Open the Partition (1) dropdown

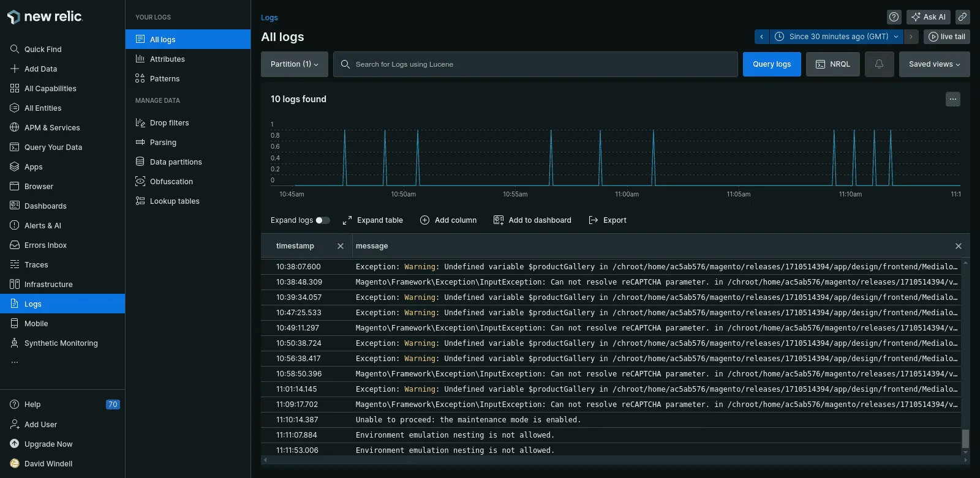point(295,64)
